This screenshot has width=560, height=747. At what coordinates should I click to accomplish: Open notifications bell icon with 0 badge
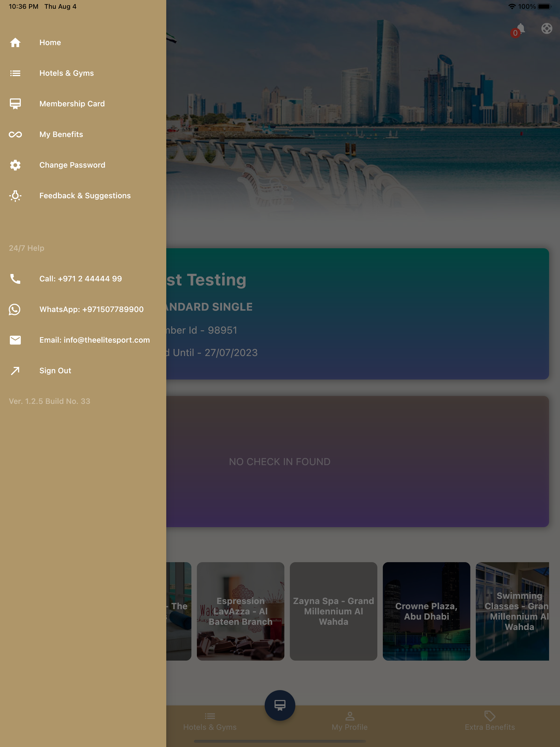coord(518,30)
